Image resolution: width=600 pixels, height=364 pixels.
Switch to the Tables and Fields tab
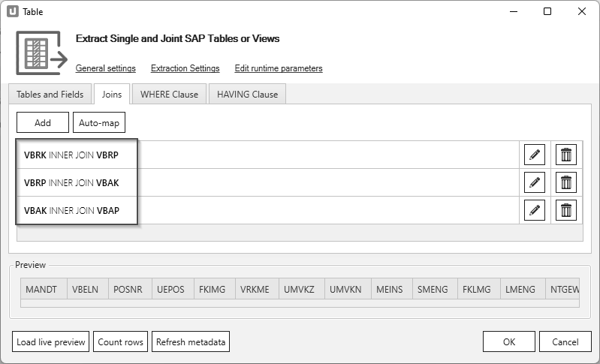50,95
